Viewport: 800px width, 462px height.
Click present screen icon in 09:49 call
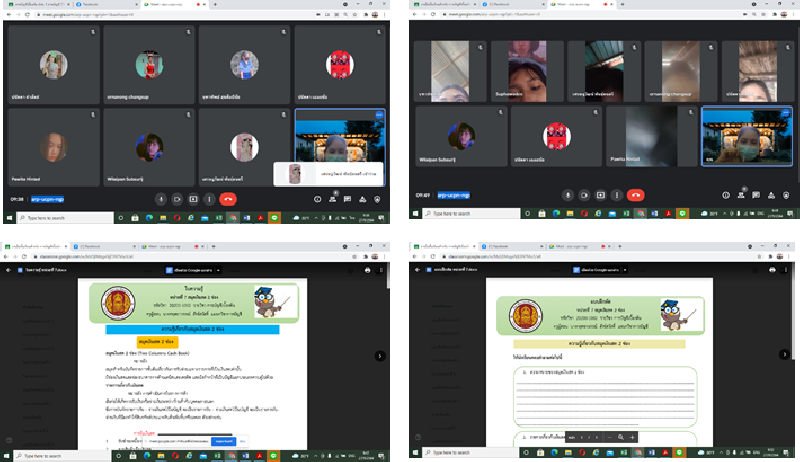pyautogui.click(x=601, y=195)
